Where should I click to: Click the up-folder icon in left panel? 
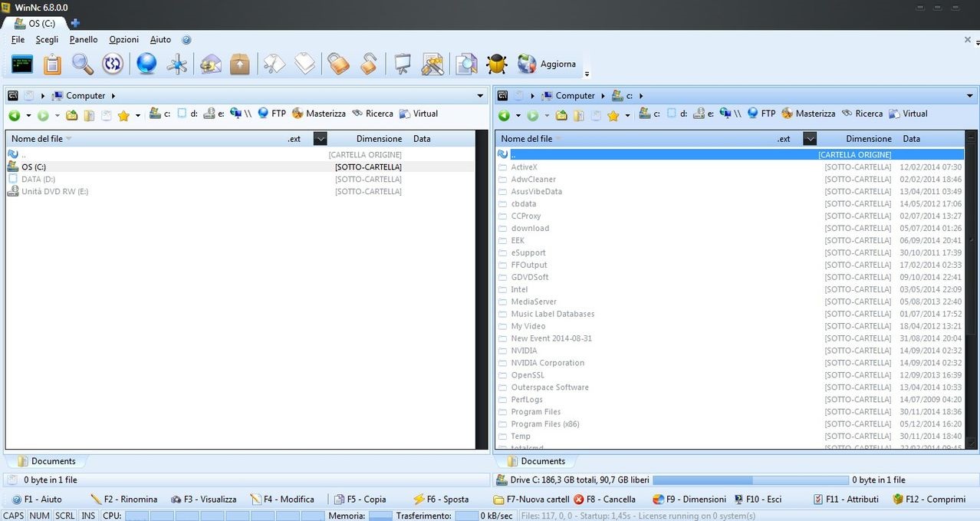pos(71,115)
